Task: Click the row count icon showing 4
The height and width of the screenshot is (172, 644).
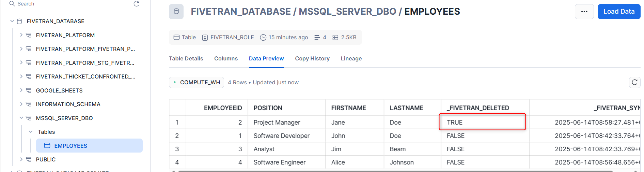Action: click(317, 38)
